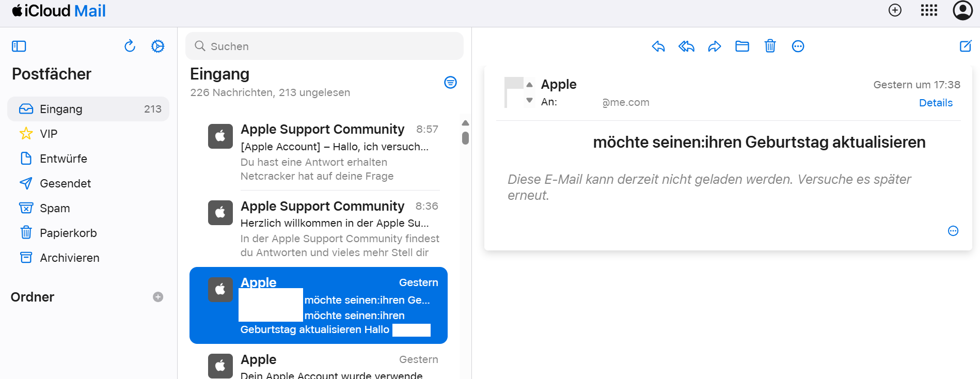Screen dimensions: 980x379
Task: Filter the Eingang message list
Action: pyautogui.click(x=450, y=82)
